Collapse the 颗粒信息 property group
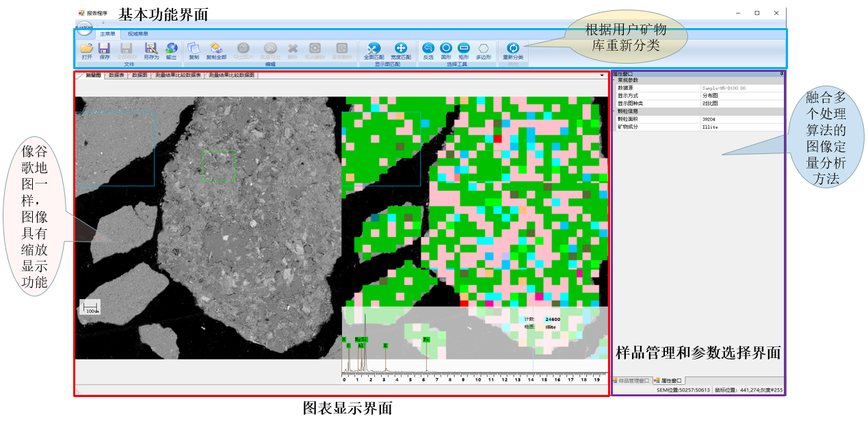The width and height of the screenshot is (868, 421). pos(614,111)
